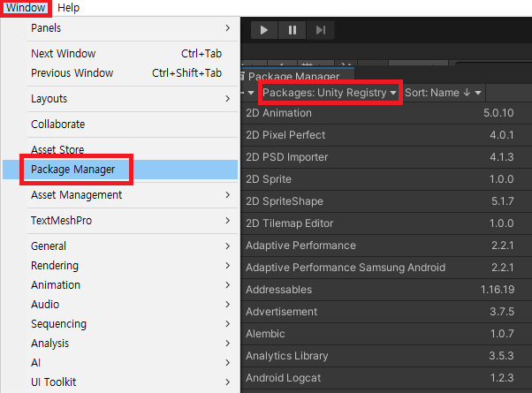Image resolution: width=532 pixels, height=393 pixels.
Task: Select the 2D Tilemap Editor package
Action: click(386, 223)
